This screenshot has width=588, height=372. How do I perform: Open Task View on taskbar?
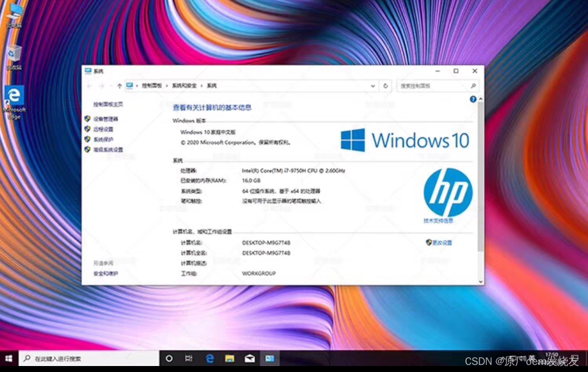click(188, 358)
